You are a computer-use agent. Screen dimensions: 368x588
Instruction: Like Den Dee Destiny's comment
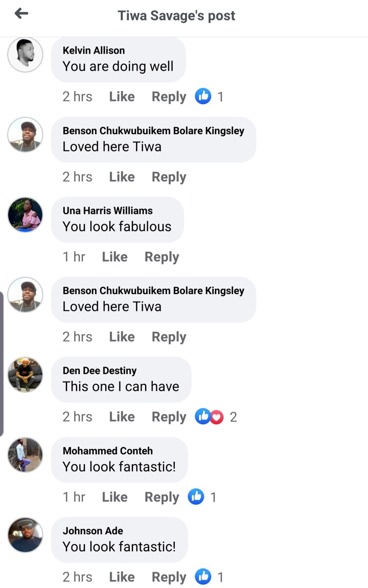pos(122,417)
